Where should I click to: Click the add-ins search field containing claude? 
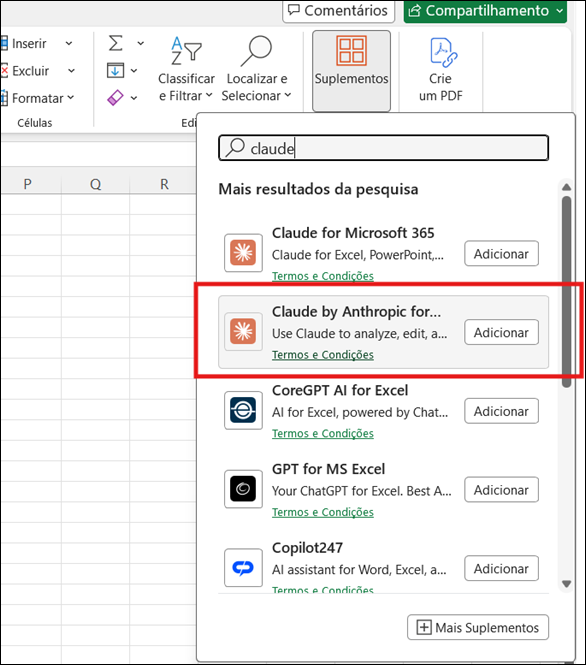(383, 148)
